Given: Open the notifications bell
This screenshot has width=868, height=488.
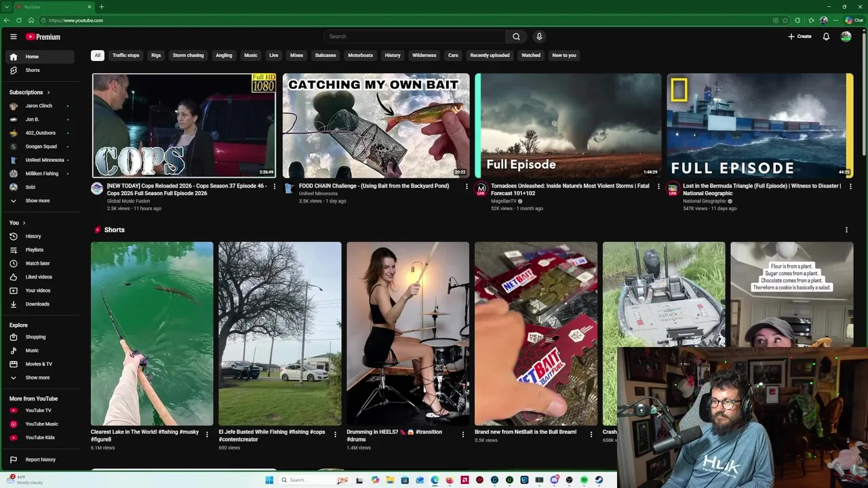Looking at the screenshot, I should (826, 37).
